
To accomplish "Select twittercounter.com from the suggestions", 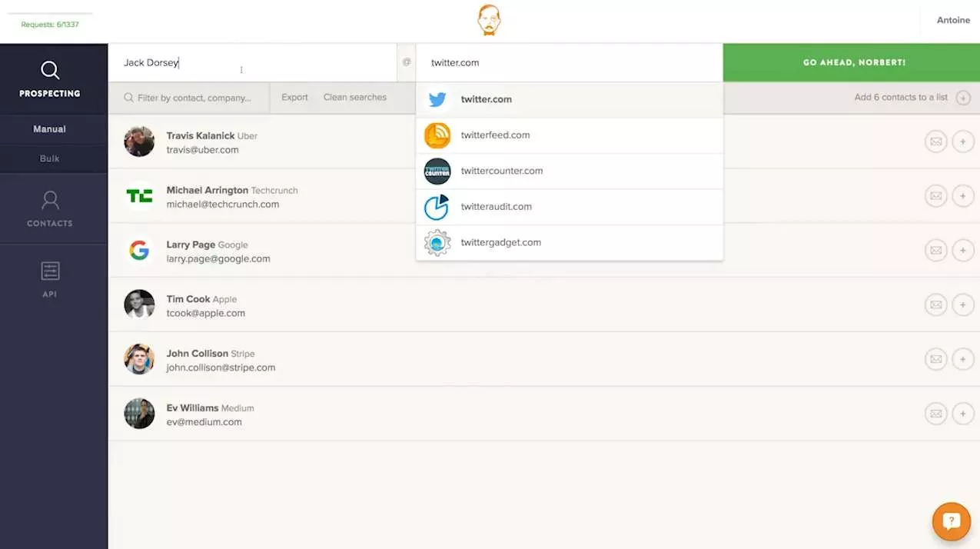I will [x=570, y=171].
